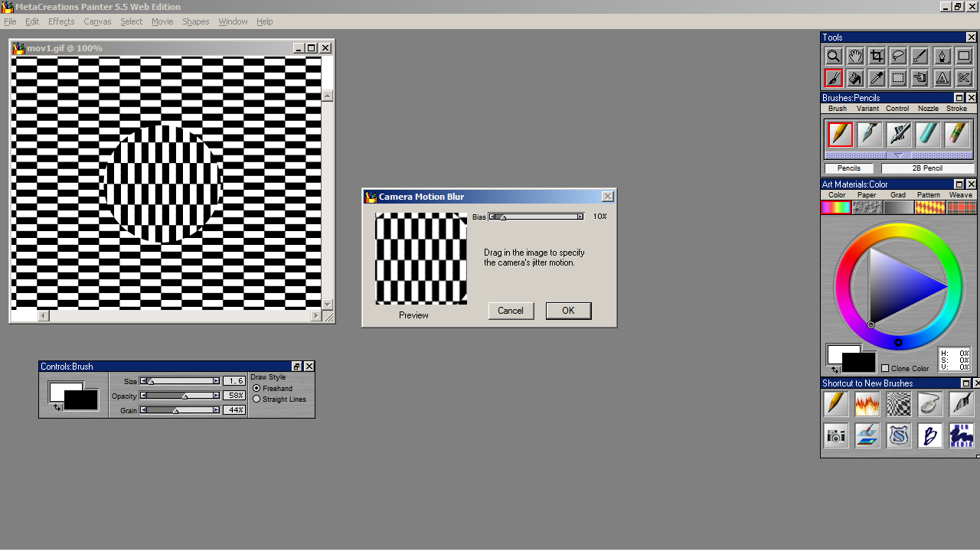Select the Crop tool
Screen dimensions: 980x551
tap(877, 57)
